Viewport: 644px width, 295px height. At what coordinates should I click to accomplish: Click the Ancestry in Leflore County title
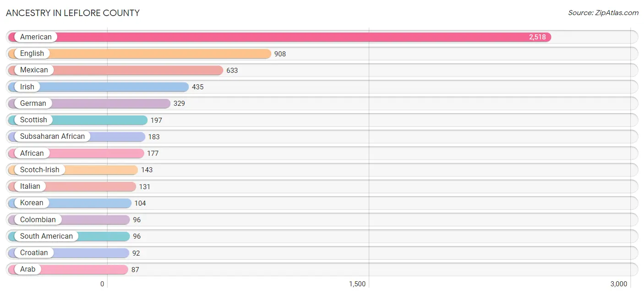(x=73, y=13)
